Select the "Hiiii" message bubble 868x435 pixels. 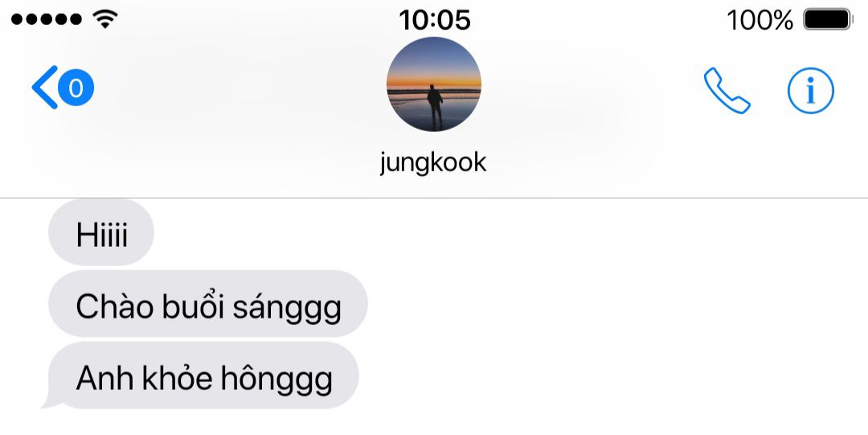point(101,232)
